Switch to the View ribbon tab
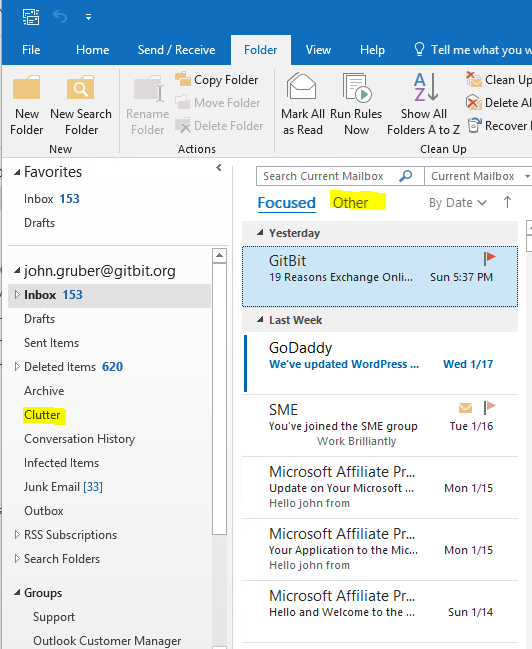Screen dimensions: 532x649 pyautogui.click(x=318, y=50)
